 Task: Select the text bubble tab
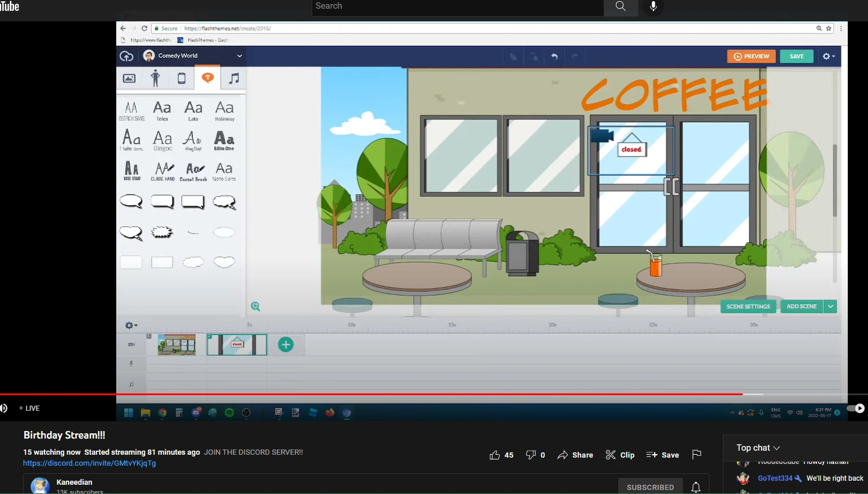[x=208, y=78]
